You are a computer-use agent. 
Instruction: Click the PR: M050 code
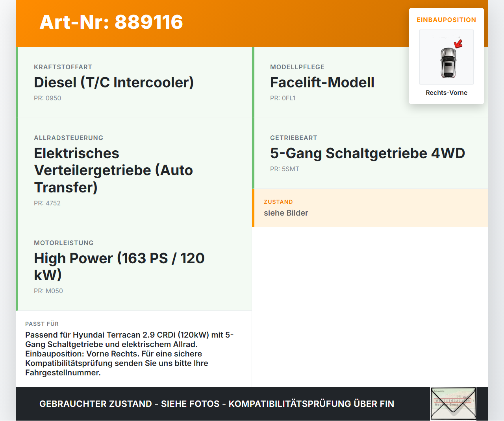click(48, 291)
